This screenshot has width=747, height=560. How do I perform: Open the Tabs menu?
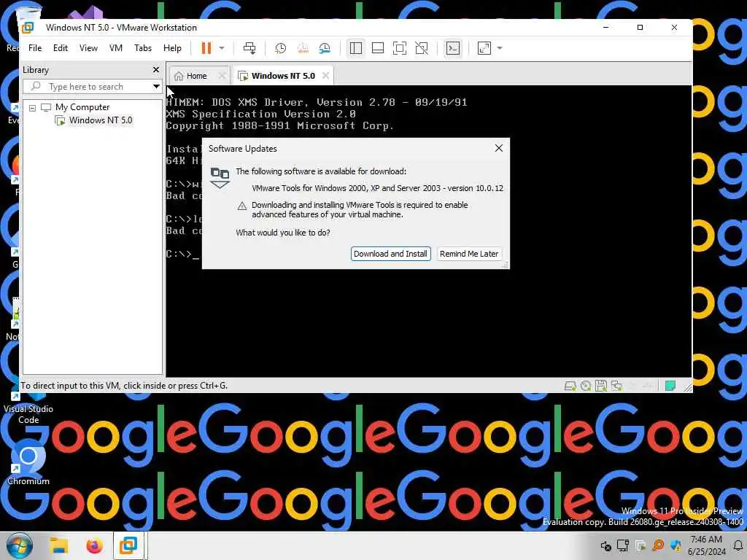142,48
